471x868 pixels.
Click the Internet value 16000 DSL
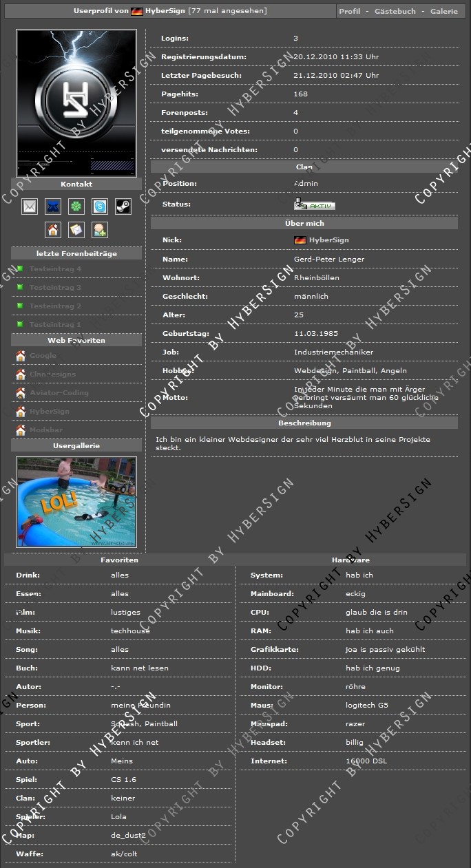tap(366, 761)
